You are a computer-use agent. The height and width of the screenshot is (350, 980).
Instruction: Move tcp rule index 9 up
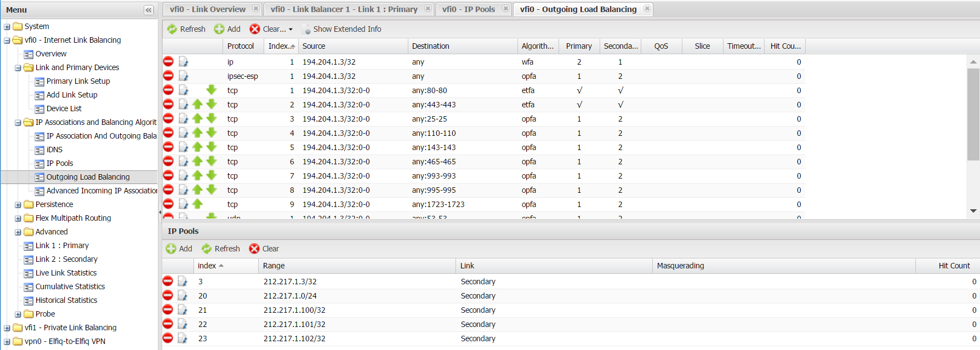[x=197, y=204]
